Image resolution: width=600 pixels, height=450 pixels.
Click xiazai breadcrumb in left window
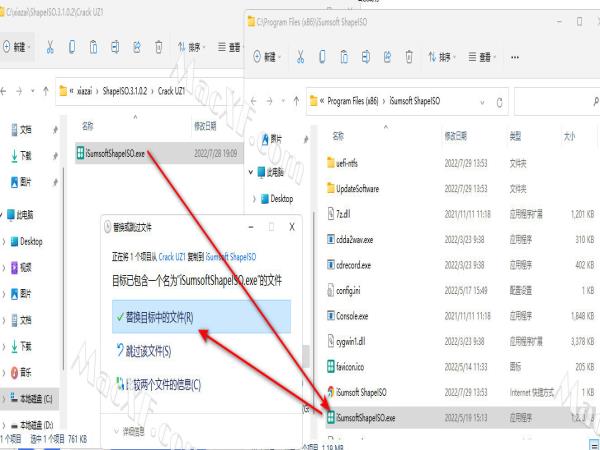(x=84, y=91)
